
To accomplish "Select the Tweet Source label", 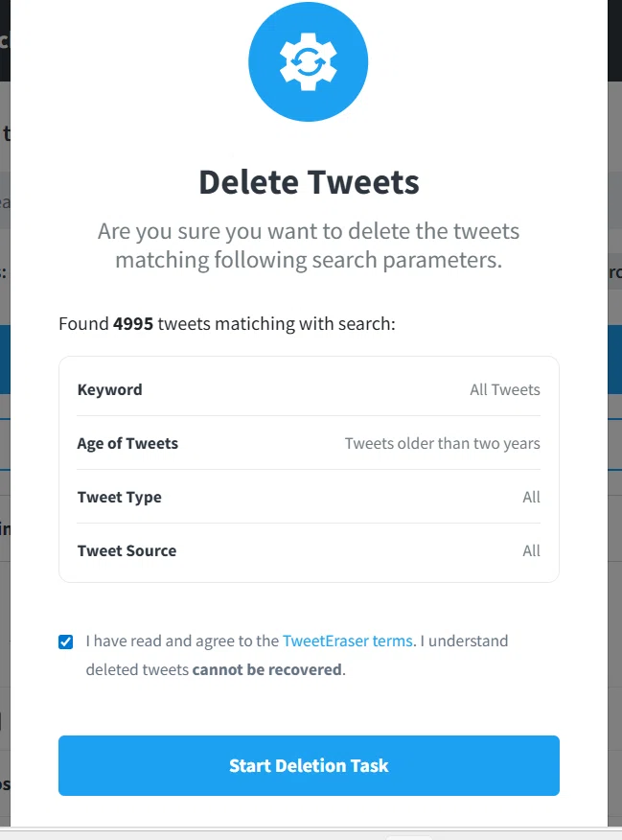I will (x=127, y=550).
